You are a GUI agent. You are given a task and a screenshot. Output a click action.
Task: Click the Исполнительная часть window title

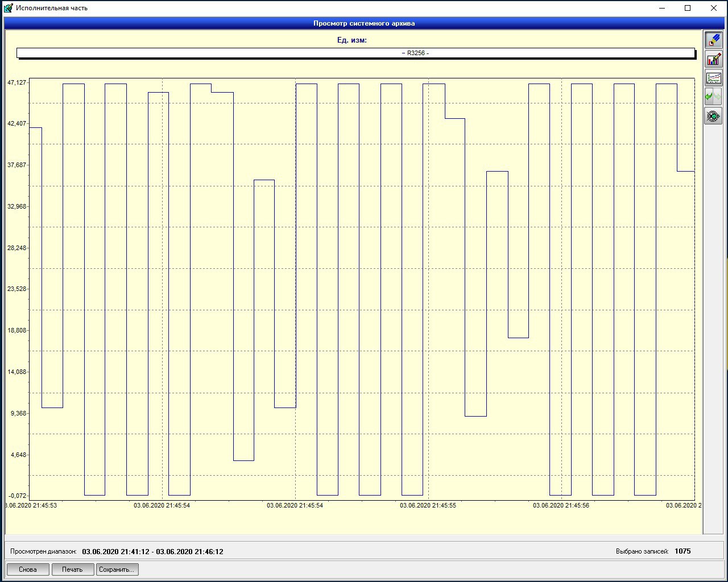(52, 8)
